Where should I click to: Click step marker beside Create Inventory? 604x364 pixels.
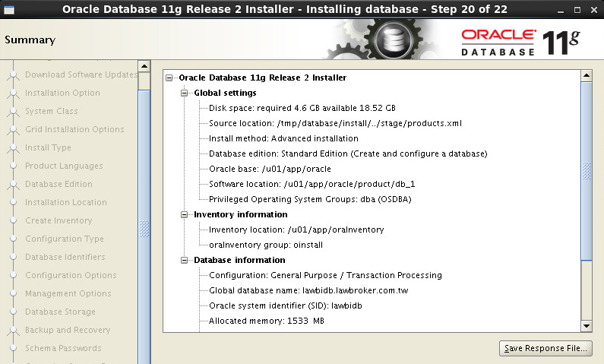(x=14, y=220)
